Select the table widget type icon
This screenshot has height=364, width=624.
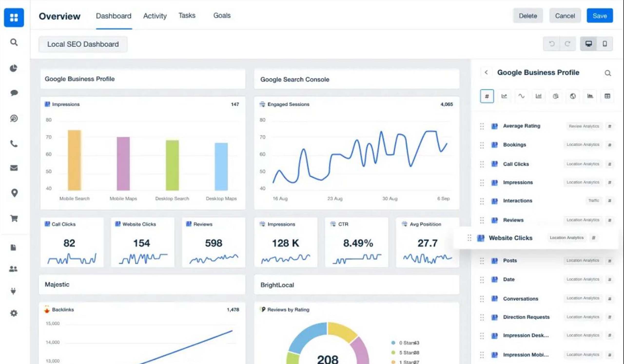(x=607, y=96)
